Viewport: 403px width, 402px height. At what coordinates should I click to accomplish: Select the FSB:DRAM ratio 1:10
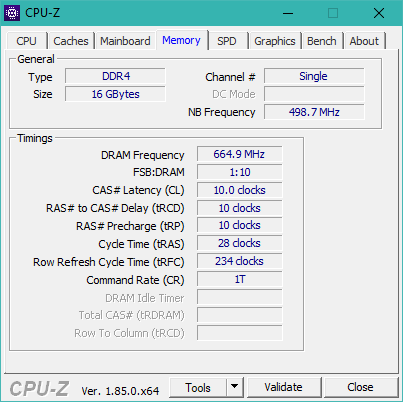239,172
